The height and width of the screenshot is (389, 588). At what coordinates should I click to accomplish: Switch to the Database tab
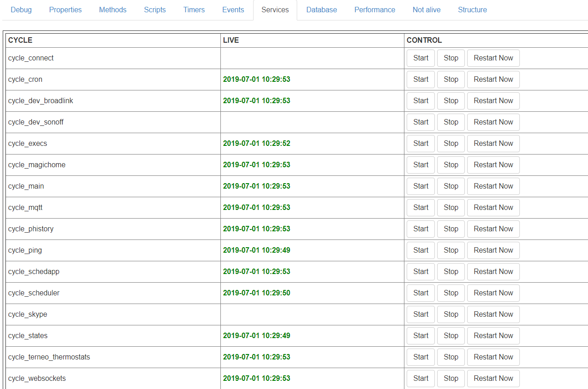click(x=322, y=10)
